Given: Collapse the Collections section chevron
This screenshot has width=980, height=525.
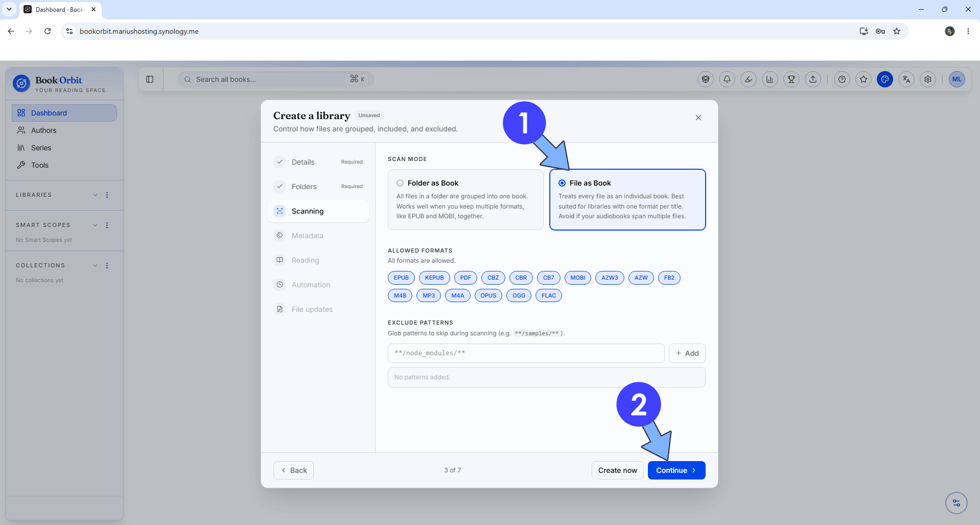Looking at the screenshot, I should point(95,265).
